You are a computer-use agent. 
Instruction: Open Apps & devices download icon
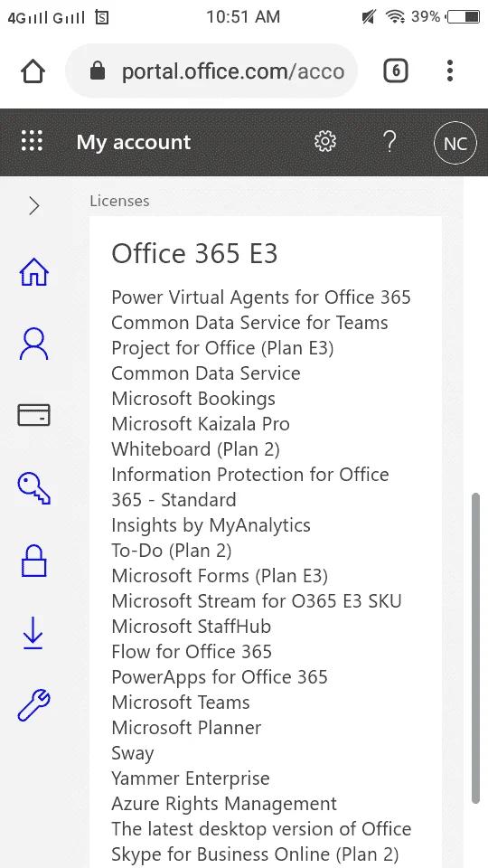(33, 633)
